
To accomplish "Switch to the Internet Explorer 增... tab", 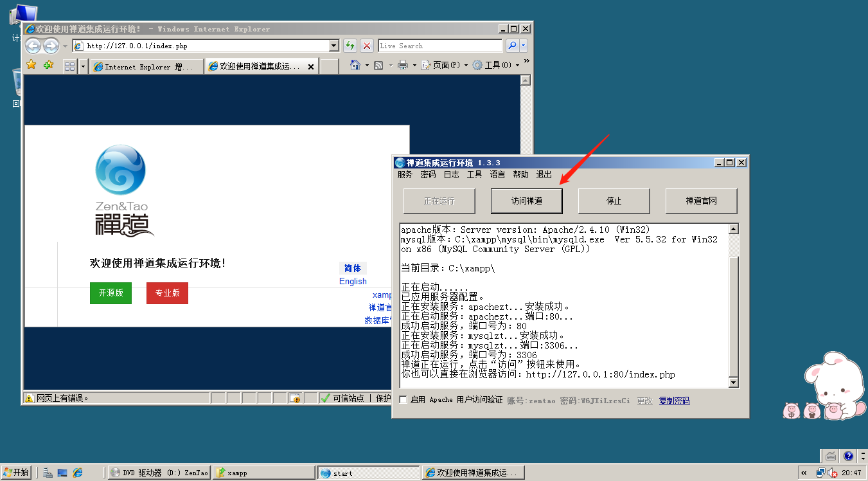I will click(x=146, y=66).
